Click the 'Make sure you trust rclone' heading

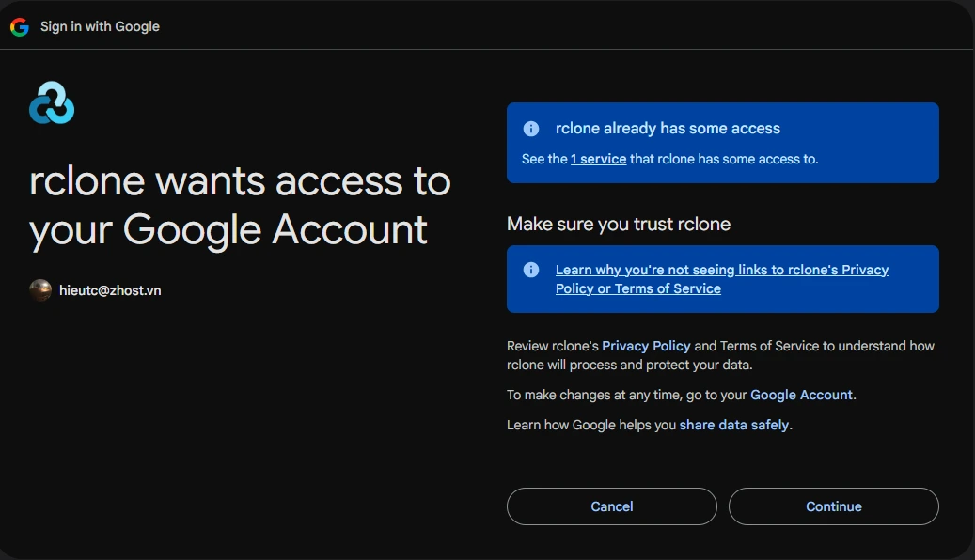click(618, 224)
